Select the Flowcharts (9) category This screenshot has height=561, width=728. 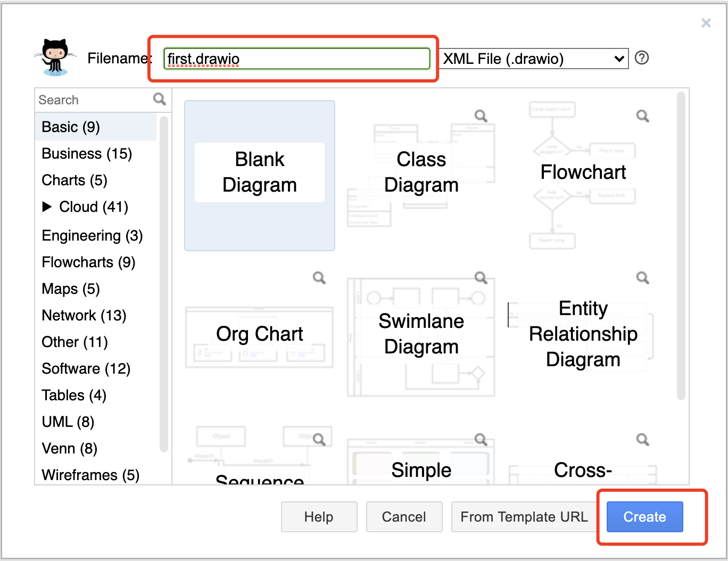pos(88,262)
